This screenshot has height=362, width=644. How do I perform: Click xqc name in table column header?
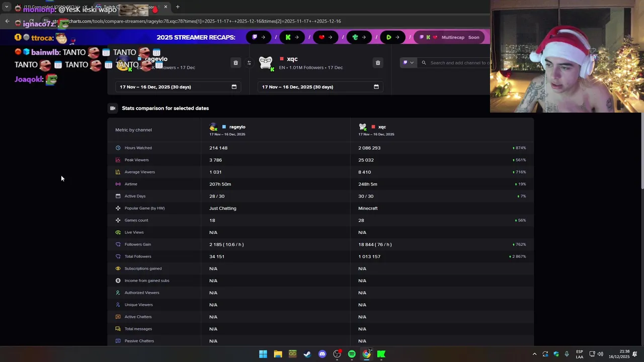click(x=382, y=127)
